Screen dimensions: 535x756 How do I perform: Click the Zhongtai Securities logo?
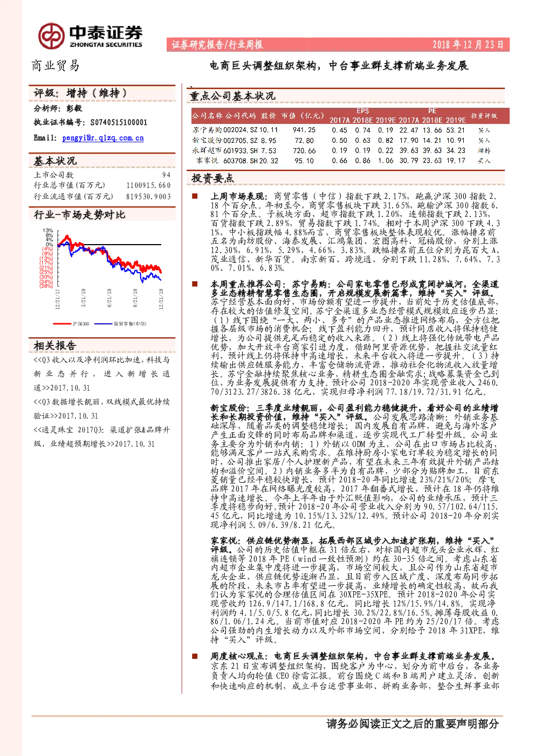(x=90, y=36)
